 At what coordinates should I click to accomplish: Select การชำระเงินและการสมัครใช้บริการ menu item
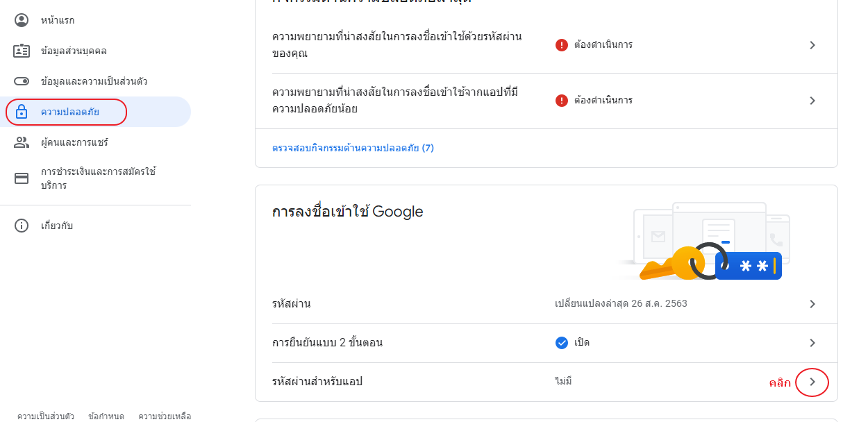(x=97, y=178)
